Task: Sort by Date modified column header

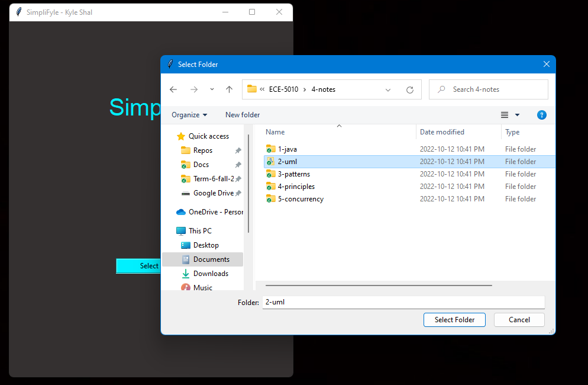Action: point(442,132)
